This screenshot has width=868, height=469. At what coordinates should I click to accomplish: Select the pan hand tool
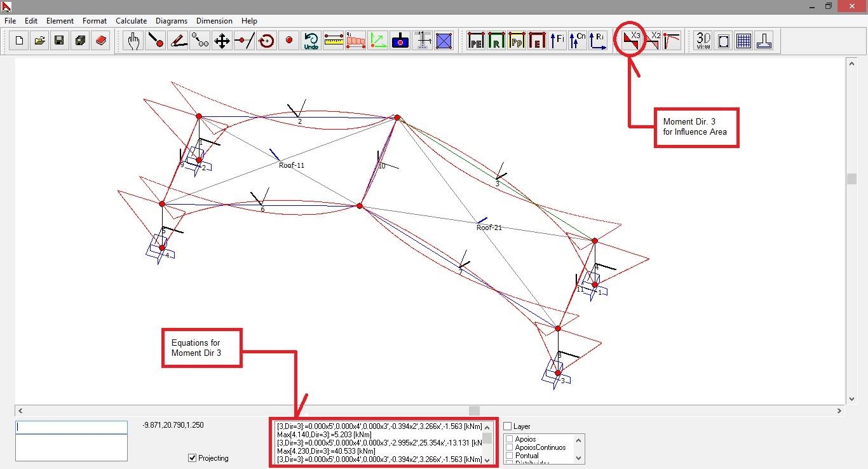(x=133, y=41)
